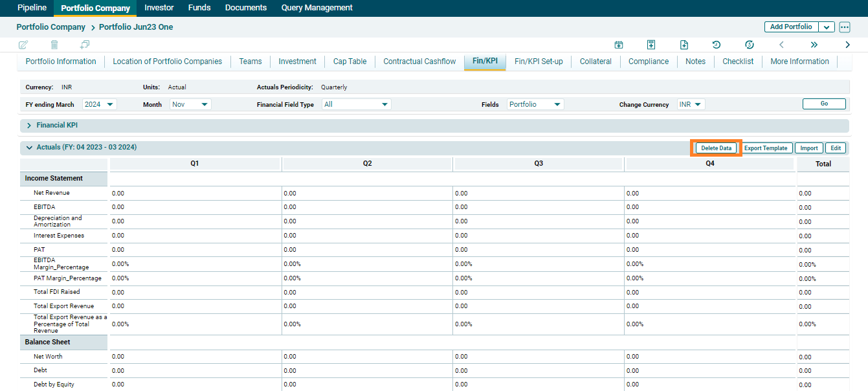Open the Investor menu in top navigation
868x391 pixels.
click(159, 8)
